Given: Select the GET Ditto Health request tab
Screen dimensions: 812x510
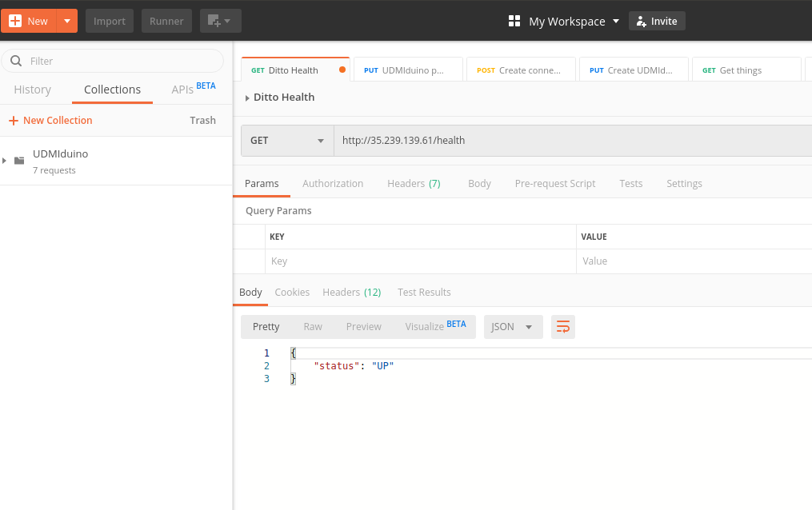Looking at the screenshot, I should pos(295,70).
